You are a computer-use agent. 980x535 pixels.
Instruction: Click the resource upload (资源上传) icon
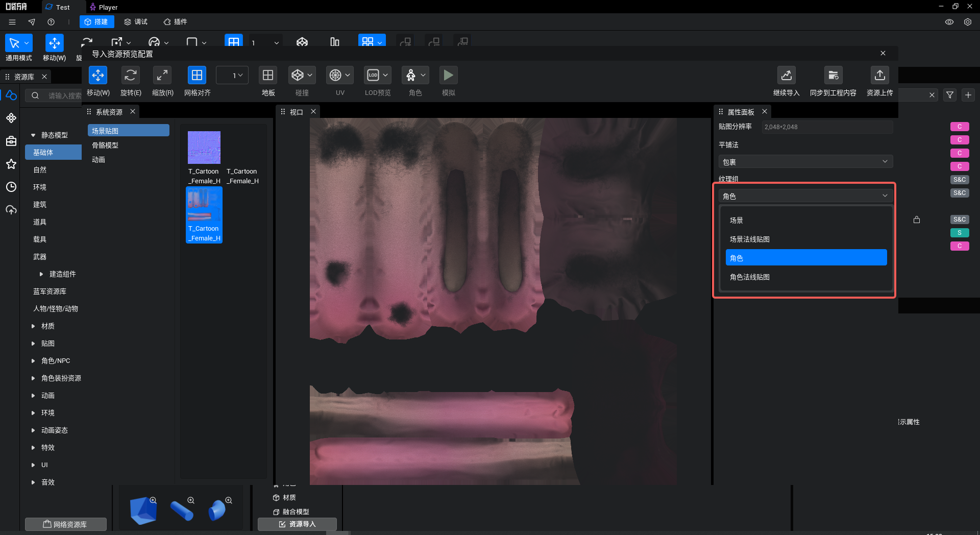(x=879, y=76)
